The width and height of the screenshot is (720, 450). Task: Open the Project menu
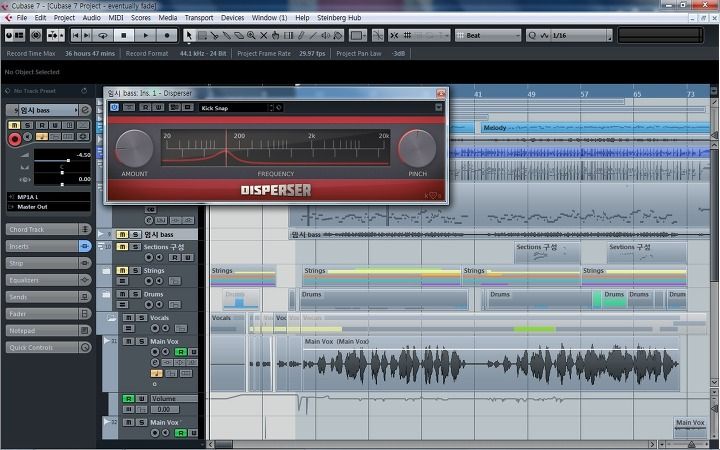click(64, 17)
